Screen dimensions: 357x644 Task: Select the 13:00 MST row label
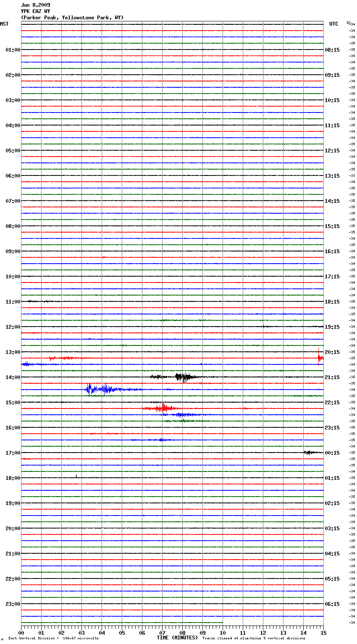[x=13, y=352]
